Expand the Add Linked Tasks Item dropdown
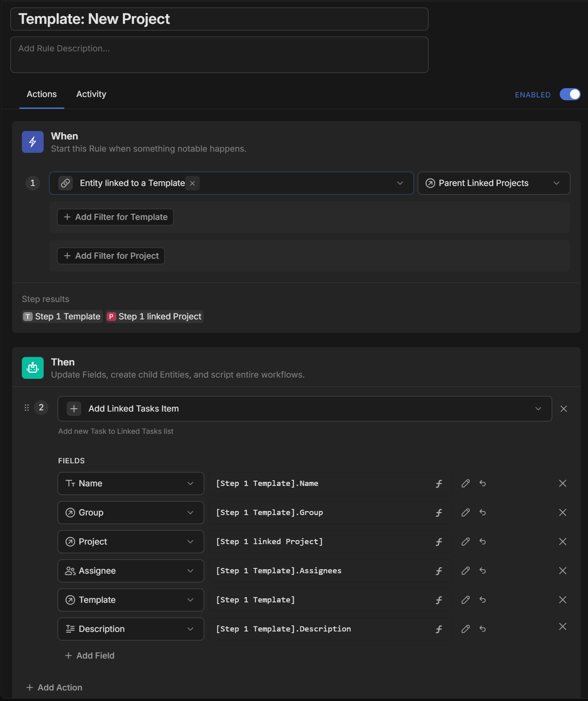 pyautogui.click(x=538, y=409)
